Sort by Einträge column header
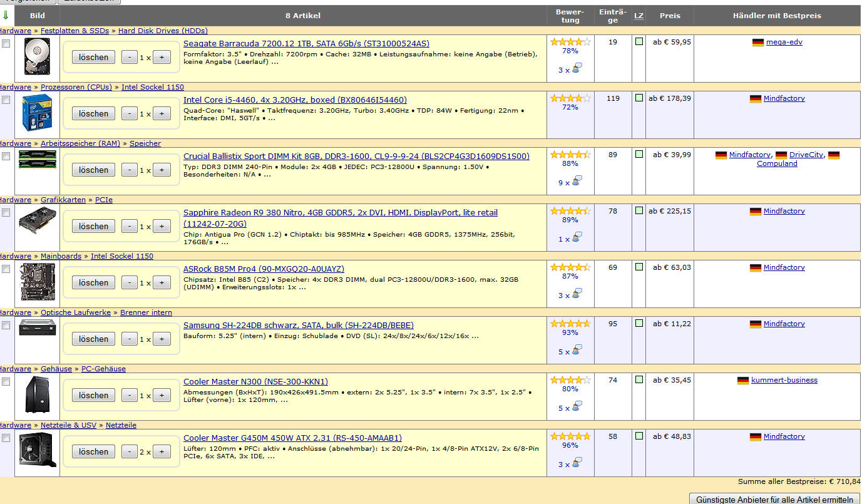This screenshot has height=504, width=862. pyautogui.click(x=613, y=16)
